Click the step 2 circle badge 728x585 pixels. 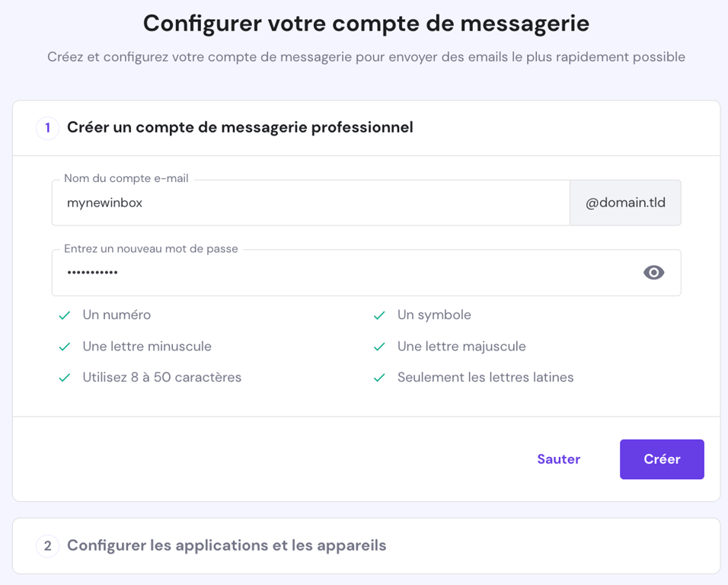(47, 545)
